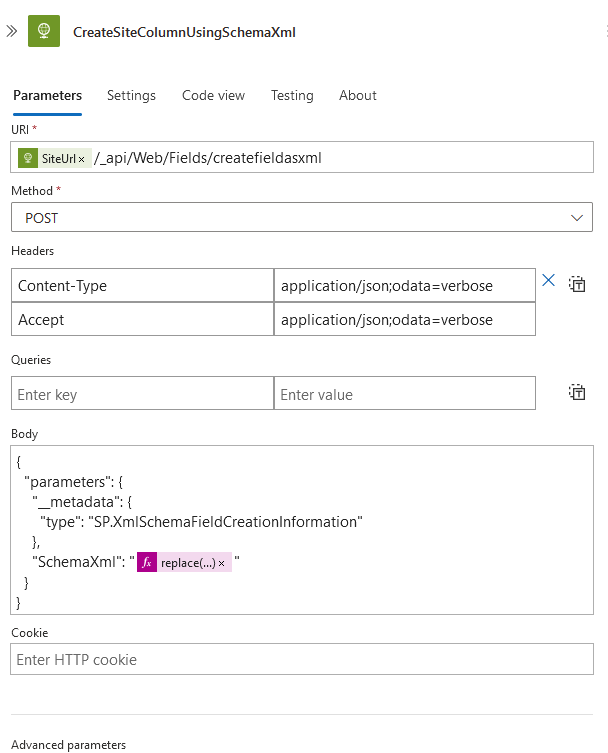The width and height of the screenshot is (608, 753).
Task: Open the Code view tab
Action: (213, 96)
